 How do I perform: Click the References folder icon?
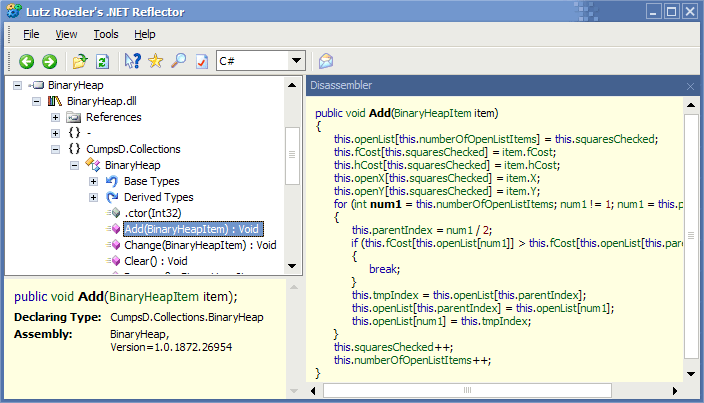pyautogui.click(x=74, y=117)
